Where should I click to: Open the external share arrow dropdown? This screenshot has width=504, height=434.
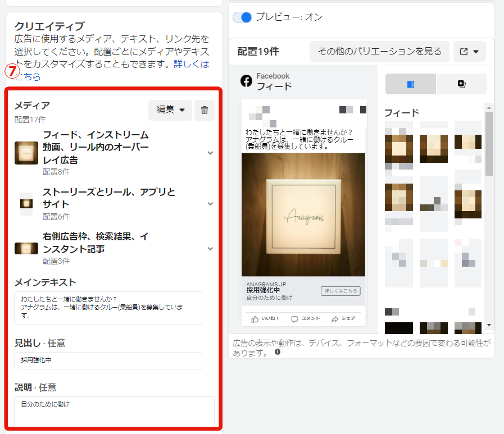coord(469,52)
